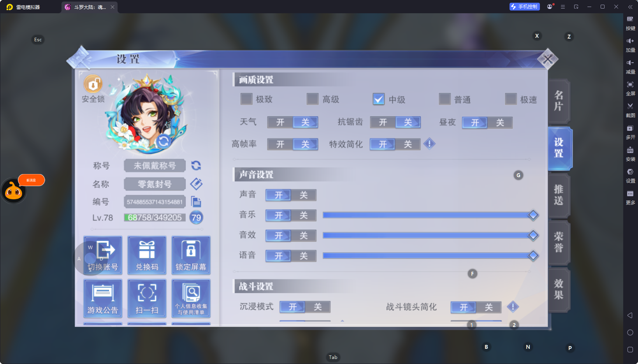This screenshot has width=638, height=364.
Task: Click the 手机控制 button in title bar
Action: (524, 6)
